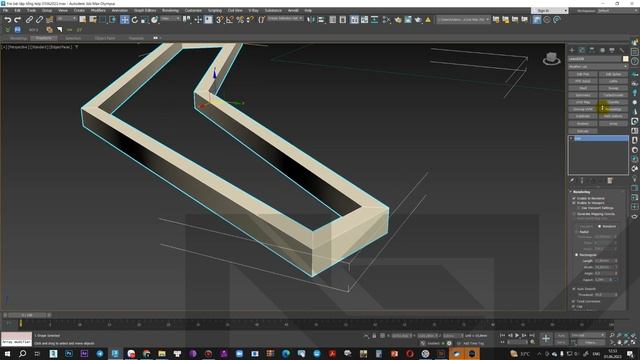Toggle the Enable In Renderer checkbox

[x=574, y=198]
